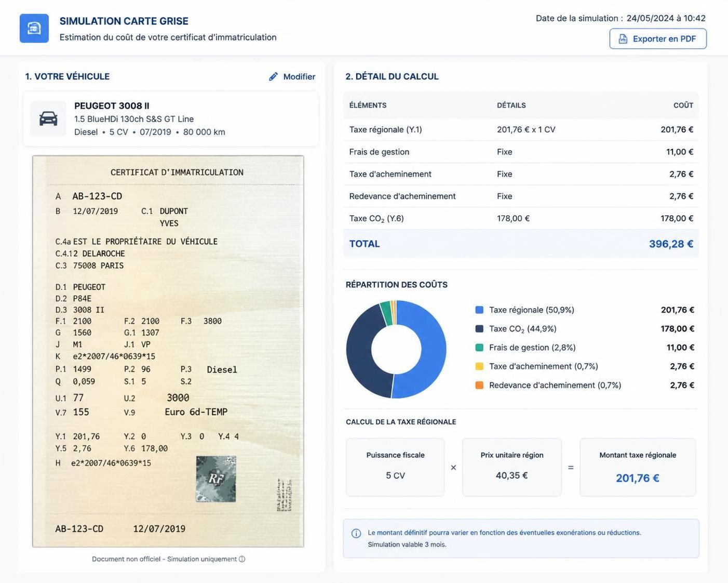This screenshot has width=728, height=583.
Task: Click plate AB-123-CD on field A
Action: click(x=97, y=196)
